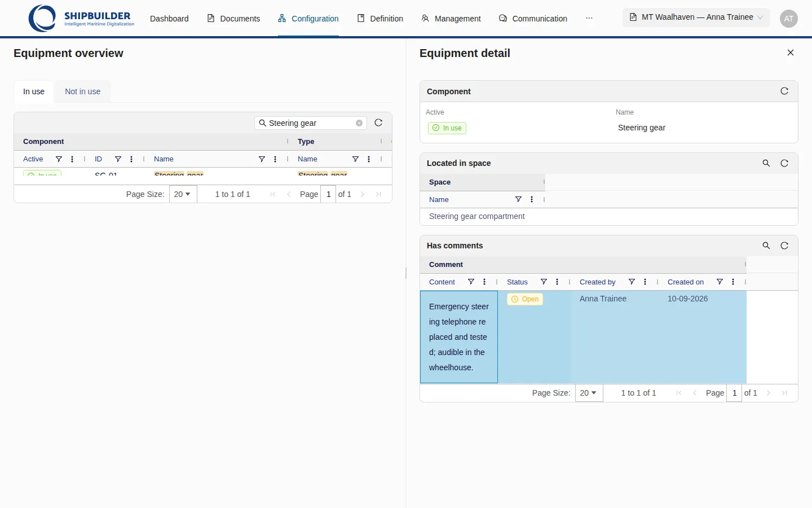Click the panel splitter handle between overview and detail
The image size is (812, 508).
click(406, 273)
